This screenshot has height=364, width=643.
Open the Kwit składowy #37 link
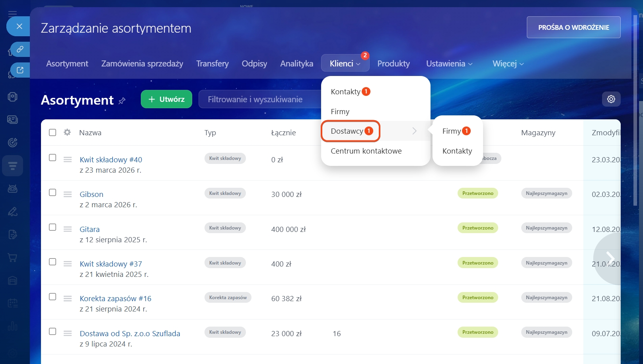pyautogui.click(x=111, y=264)
